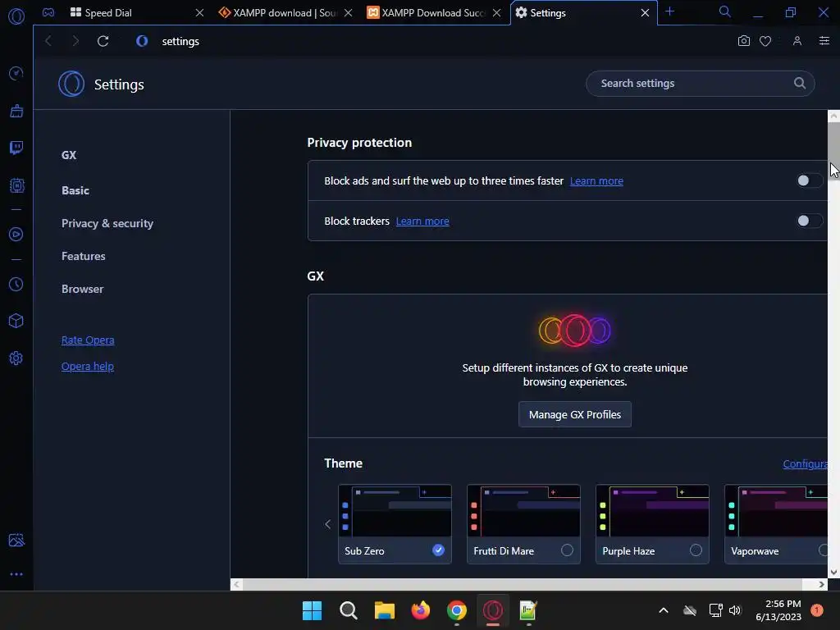Click the horizontal scrollbar left arrow
The height and width of the screenshot is (630, 840).
point(236,584)
